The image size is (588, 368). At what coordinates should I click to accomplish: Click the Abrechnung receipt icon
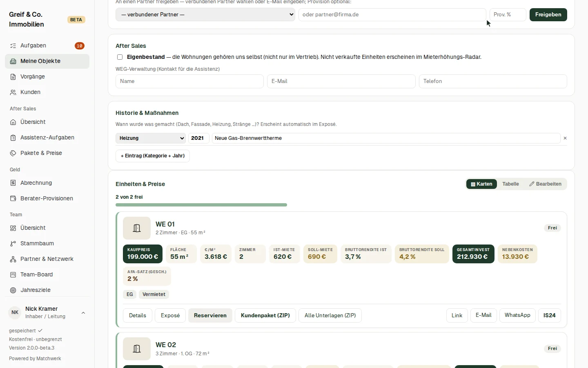[13, 183]
